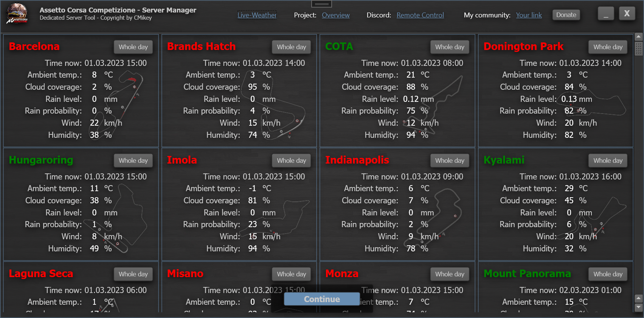Click the Continue button
This screenshot has width=644, height=318.
[322, 299]
